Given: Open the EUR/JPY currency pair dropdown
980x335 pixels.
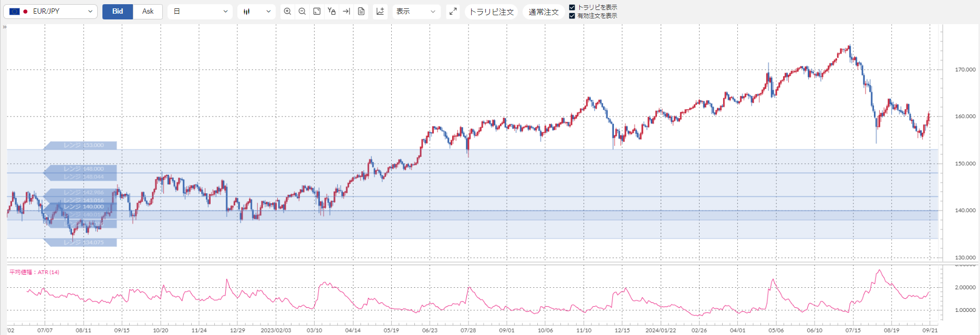Looking at the screenshot, I should (50, 12).
